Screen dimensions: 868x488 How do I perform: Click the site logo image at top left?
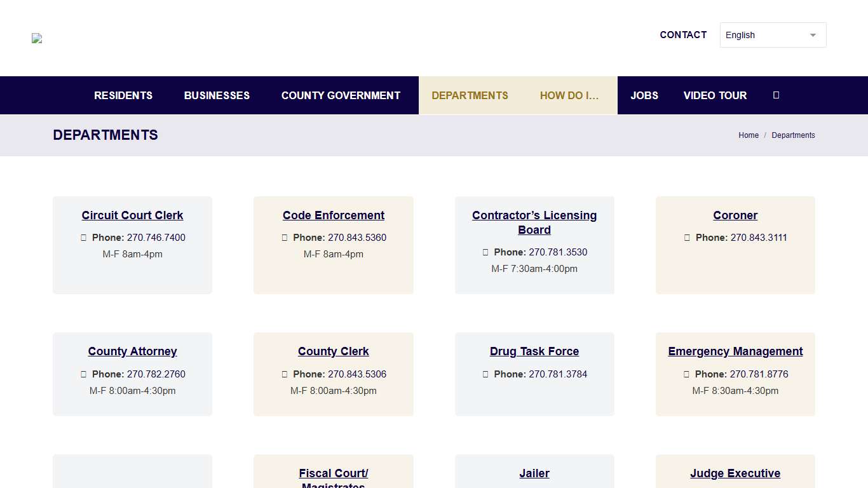click(x=36, y=38)
